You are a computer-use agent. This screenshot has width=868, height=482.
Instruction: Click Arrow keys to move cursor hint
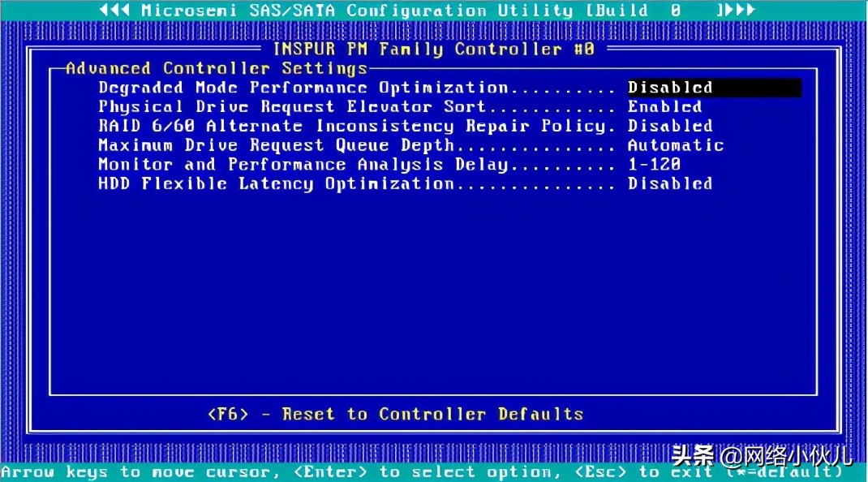coord(140,472)
